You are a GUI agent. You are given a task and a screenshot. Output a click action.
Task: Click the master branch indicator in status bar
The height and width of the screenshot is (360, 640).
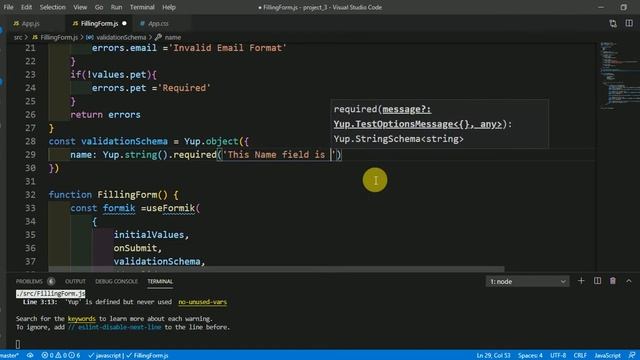point(9,356)
